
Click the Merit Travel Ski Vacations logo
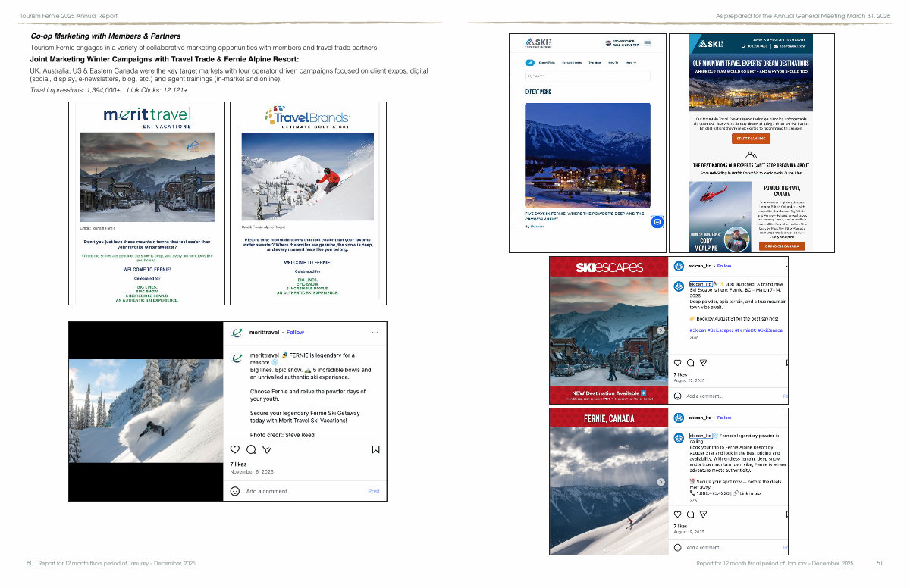tap(147, 117)
